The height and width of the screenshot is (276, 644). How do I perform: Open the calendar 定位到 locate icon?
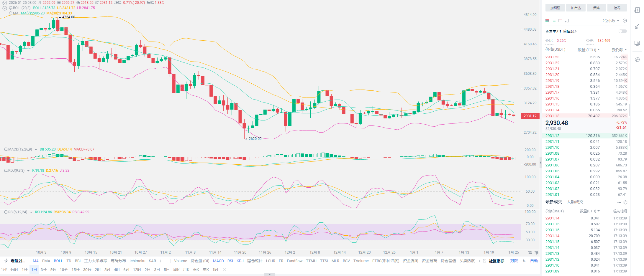coord(6,261)
